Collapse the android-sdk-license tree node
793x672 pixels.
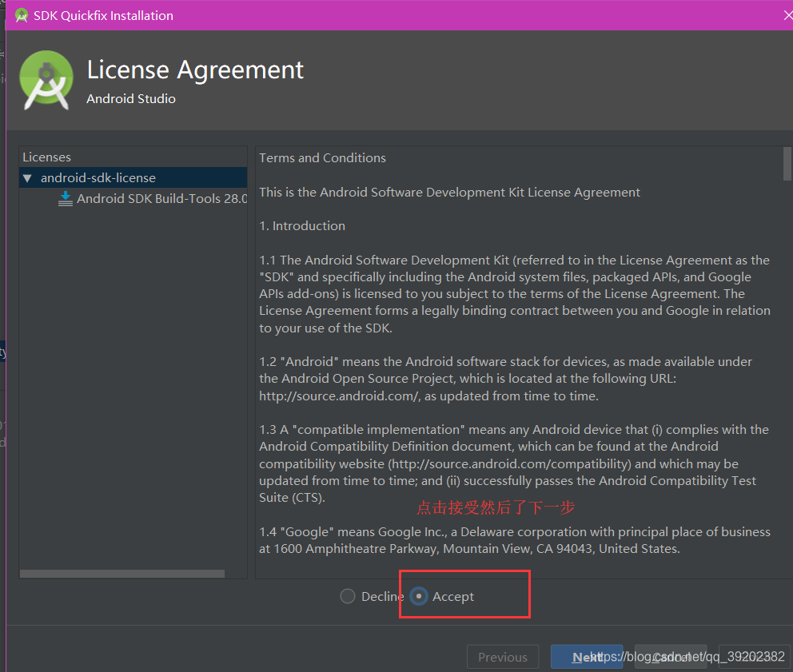click(27, 178)
